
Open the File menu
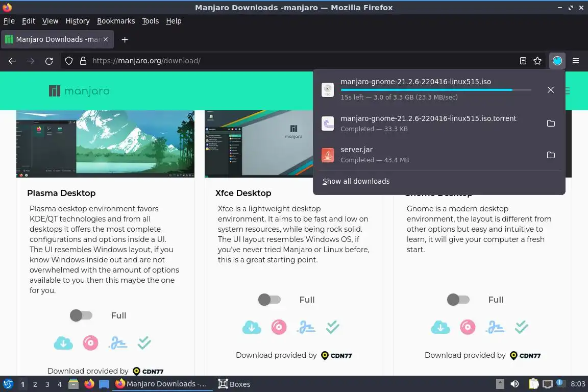click(x=9, y=21)
